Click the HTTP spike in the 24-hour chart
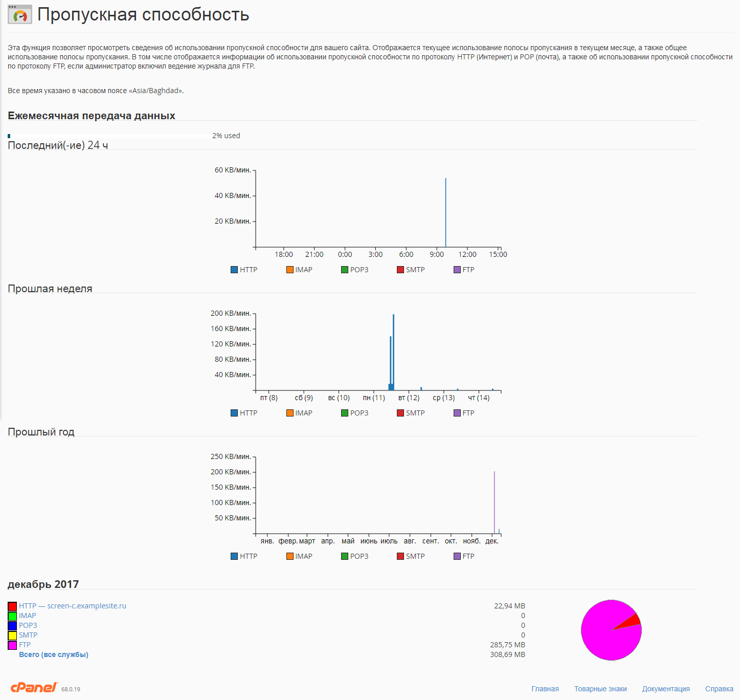The width and height of the screenshot is (740, 700). 445,213
